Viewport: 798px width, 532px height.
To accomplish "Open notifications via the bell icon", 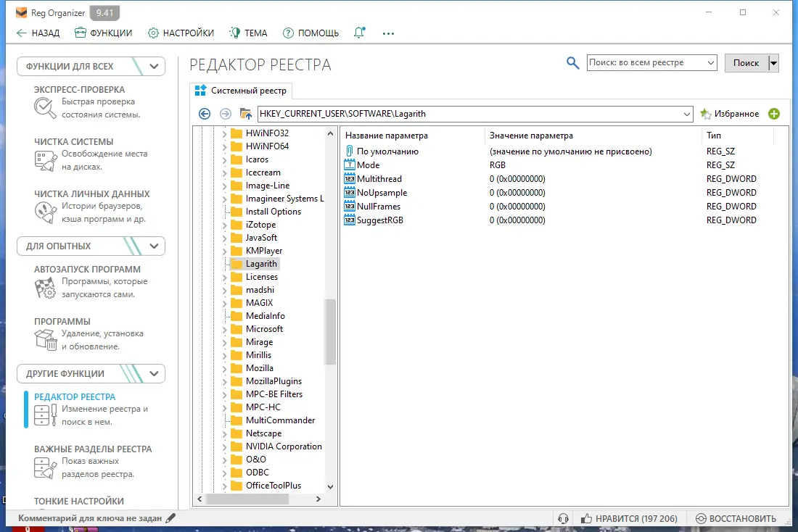I will tap(359, 33).
